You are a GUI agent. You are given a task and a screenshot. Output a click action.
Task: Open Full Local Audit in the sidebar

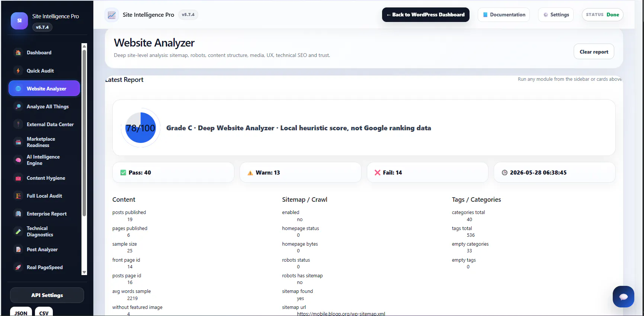[44, 196]
